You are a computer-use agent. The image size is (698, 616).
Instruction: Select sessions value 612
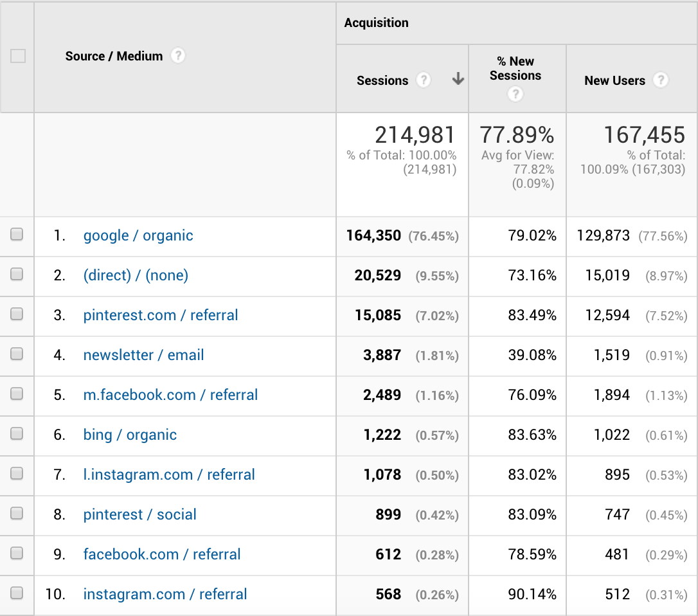tap(388, 554)
